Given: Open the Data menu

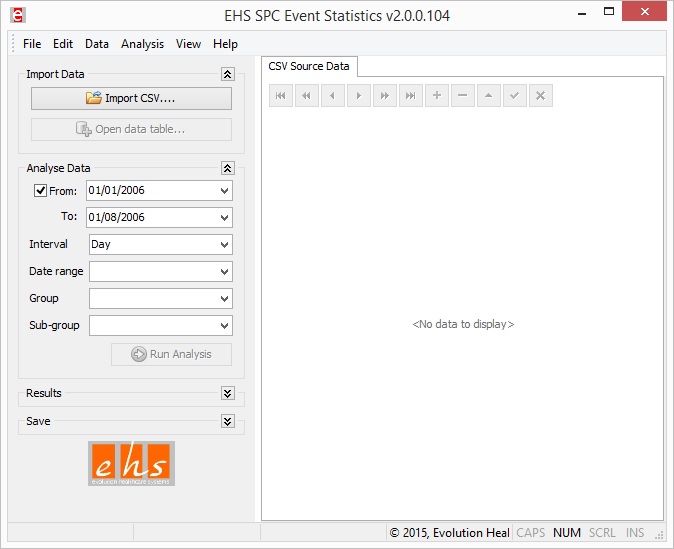Looking at the screenshot, I should click(x=97, y=44).
